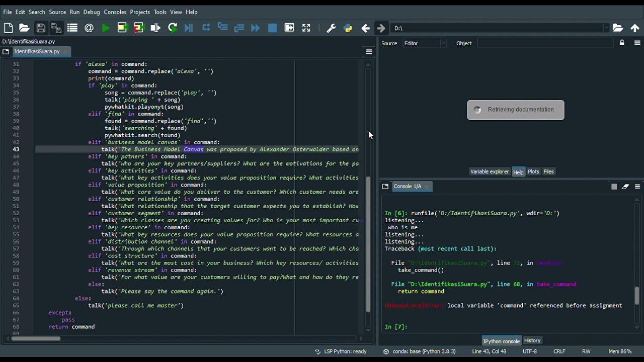Click the Object input field
This screenshot has width=644, height=362.
[545, 43]
